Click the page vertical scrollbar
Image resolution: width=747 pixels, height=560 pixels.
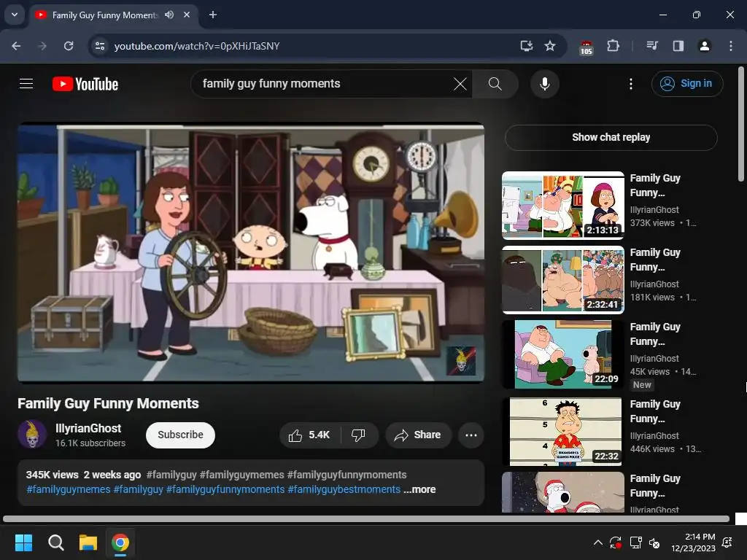pos(741,124)
